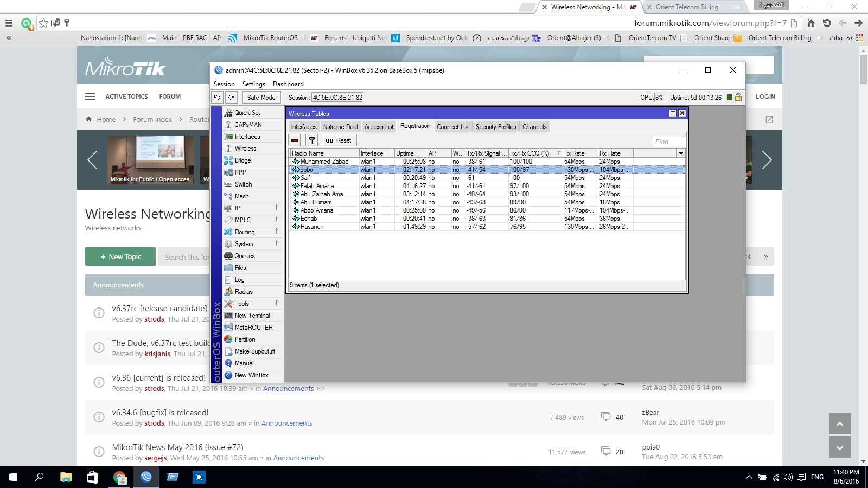The width and height of the screenshot is (868, 488).
Task: Open the column selector dropdown arrow
Action: 681,153
